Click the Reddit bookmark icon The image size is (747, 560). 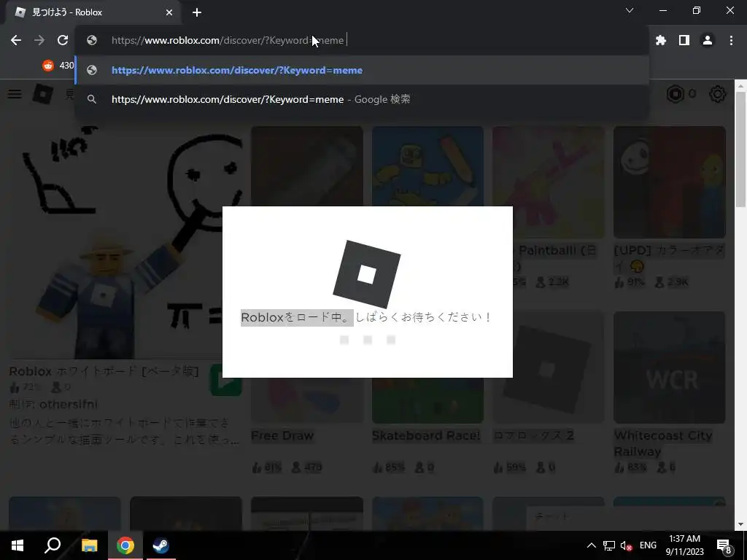click(48, 65)
